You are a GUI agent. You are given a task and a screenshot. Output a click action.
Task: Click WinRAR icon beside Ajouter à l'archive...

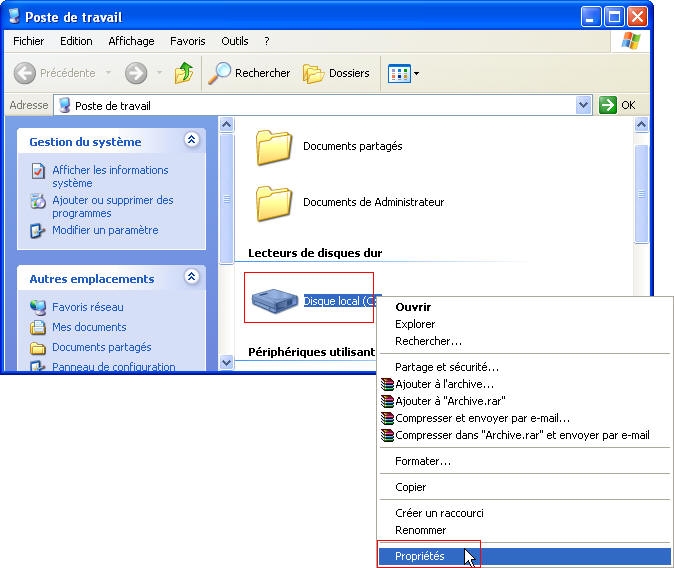pyautogui.click(x=387, y=384)
